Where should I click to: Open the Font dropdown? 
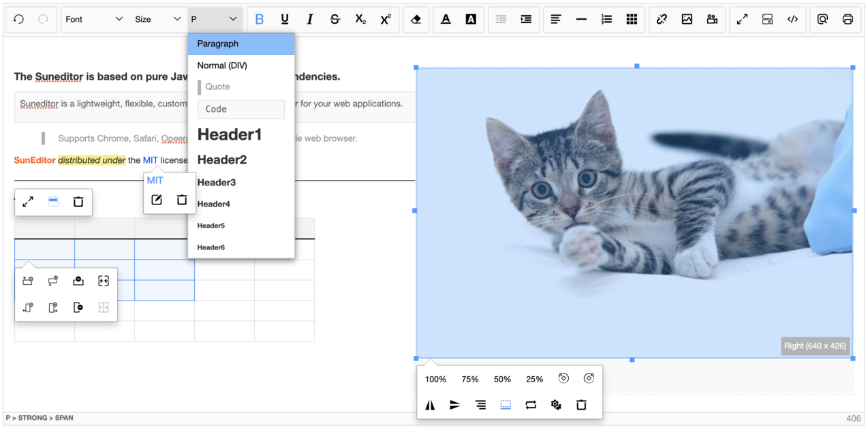pyautogui.click(x=94, y=19)
